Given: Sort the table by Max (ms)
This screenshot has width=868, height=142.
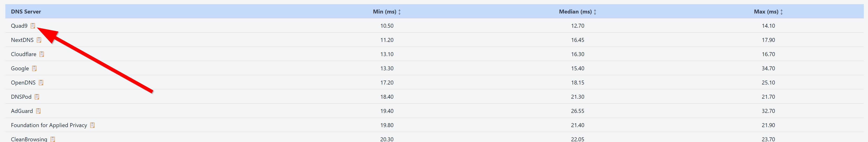Looking at the screenshot, I should pos(768,11).
